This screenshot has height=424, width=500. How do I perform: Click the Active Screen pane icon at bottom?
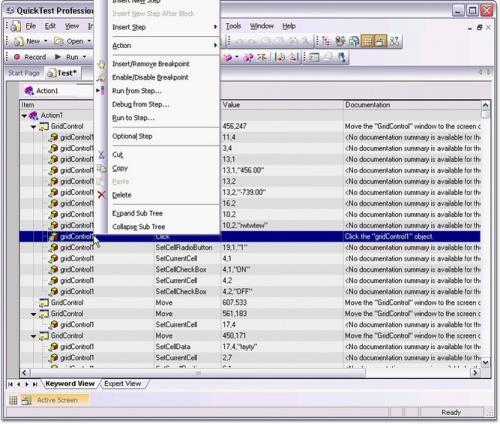coord(27,400)
